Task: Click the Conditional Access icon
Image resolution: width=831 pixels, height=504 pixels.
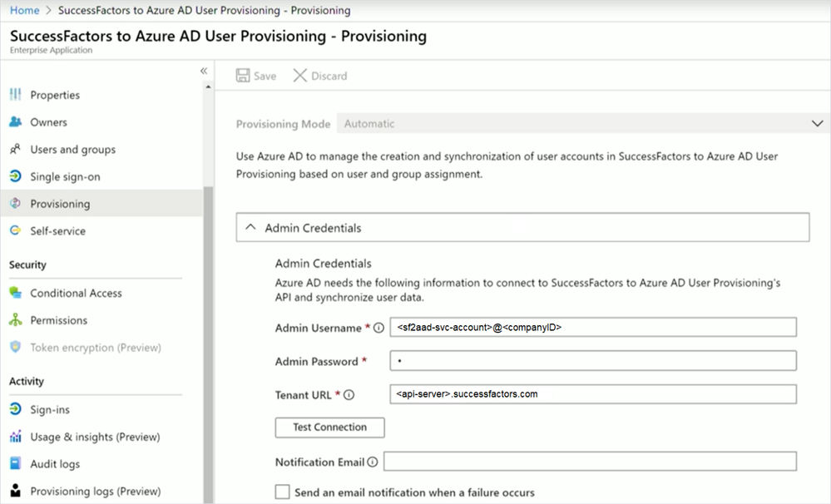Action: pyautogui.click(x=15, y=292)
